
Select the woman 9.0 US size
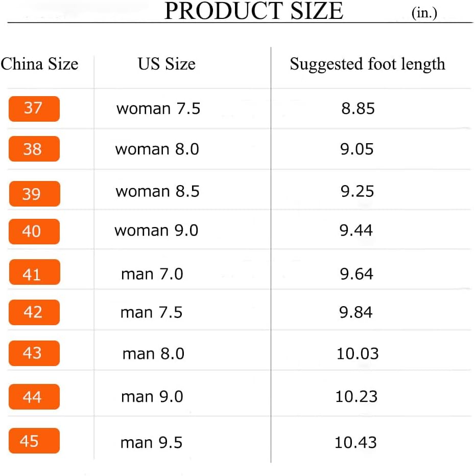[156, 230]
